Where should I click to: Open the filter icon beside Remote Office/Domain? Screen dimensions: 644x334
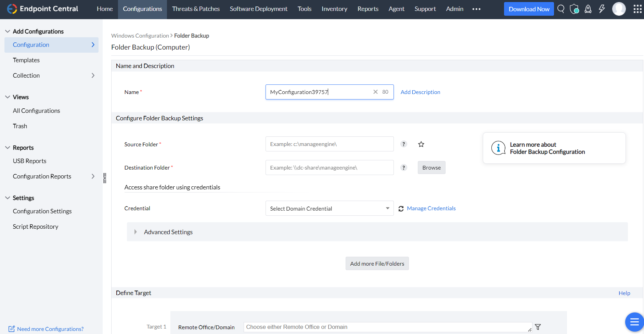(538, 326)
